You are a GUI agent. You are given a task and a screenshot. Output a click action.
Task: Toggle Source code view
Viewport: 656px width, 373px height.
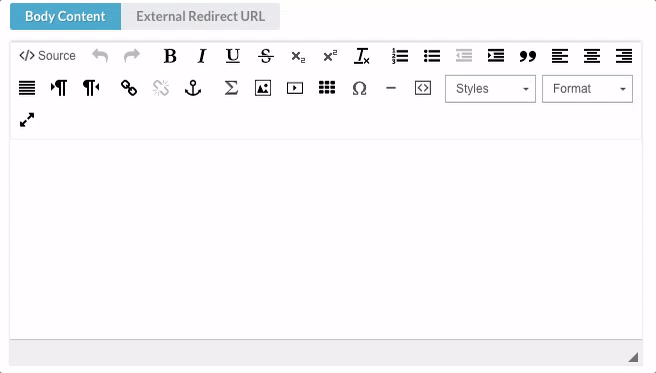47,56
